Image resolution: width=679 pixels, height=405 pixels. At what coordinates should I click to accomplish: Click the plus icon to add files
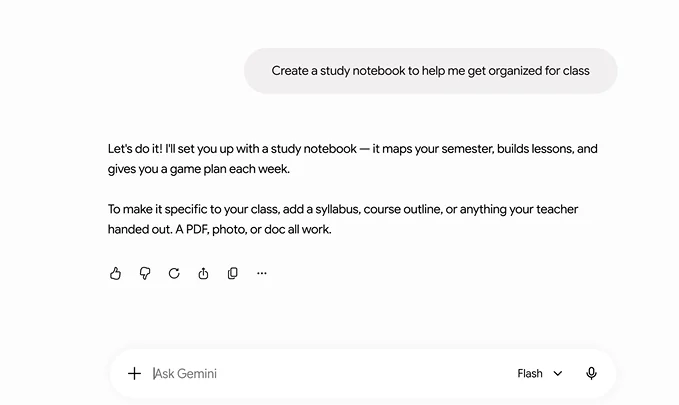134,373
